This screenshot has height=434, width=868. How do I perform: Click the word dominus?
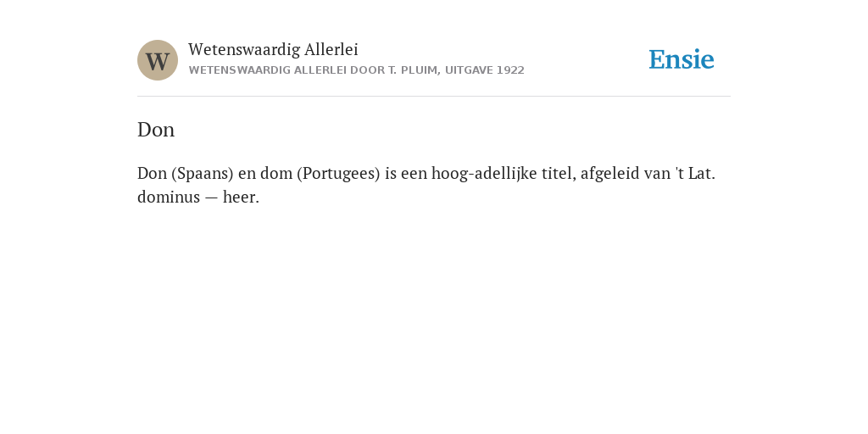(x=169, y=197)
